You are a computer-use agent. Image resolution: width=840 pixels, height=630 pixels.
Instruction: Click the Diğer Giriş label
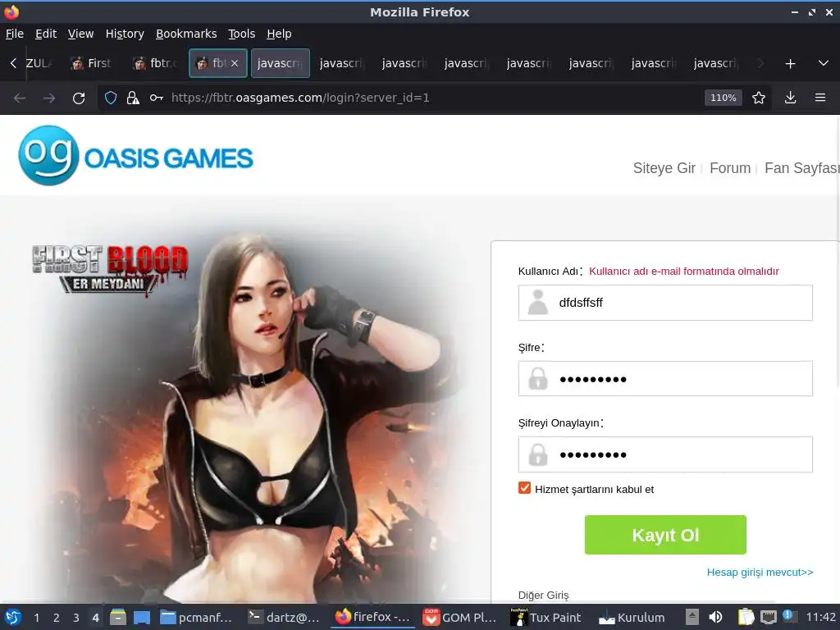(543, 596)
